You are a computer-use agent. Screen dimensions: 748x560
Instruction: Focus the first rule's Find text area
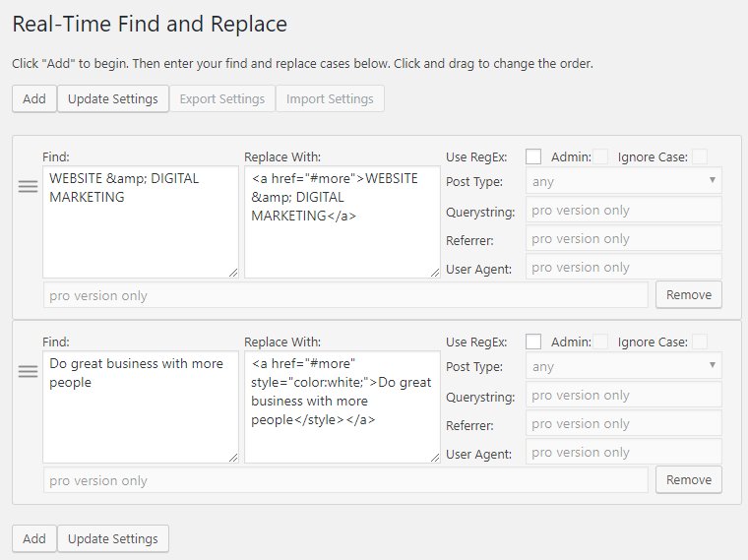pyautogui.click(x=141, y=221)
